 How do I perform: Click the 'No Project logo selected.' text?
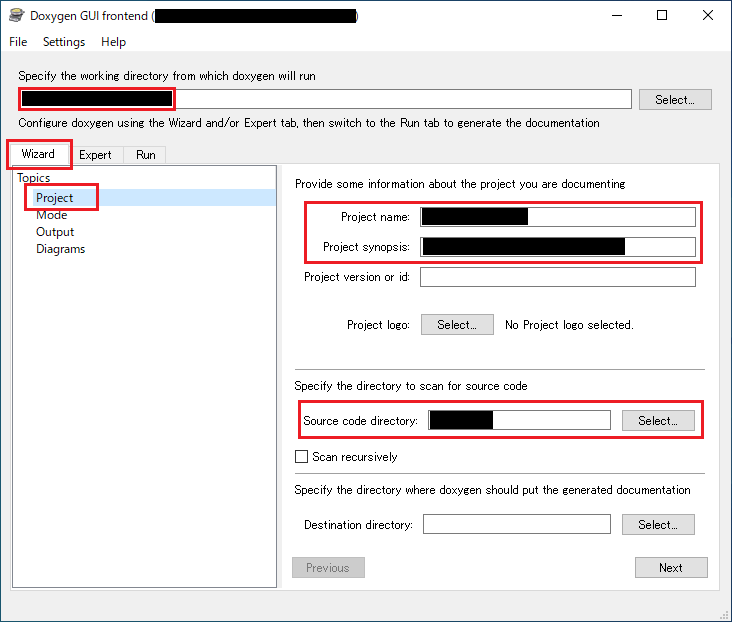click(x=569, y=325)
